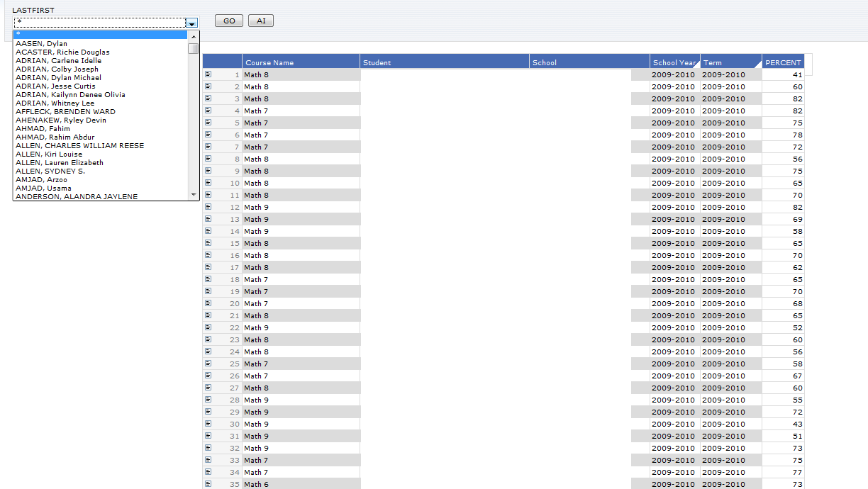Click the AI button
Viewport: 868px width, 489px height.
click(x=261, y=21)
